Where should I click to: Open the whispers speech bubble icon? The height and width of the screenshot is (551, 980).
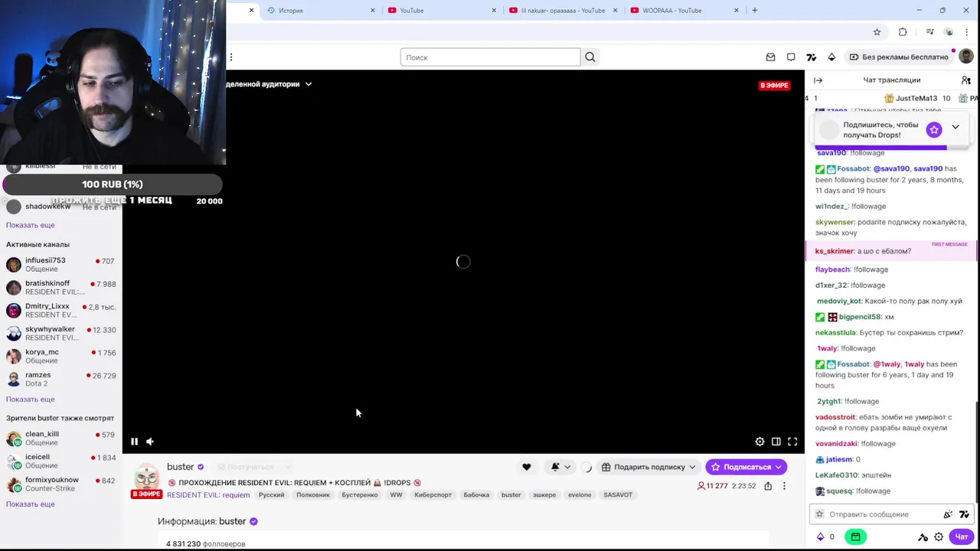tap(791, 57)
